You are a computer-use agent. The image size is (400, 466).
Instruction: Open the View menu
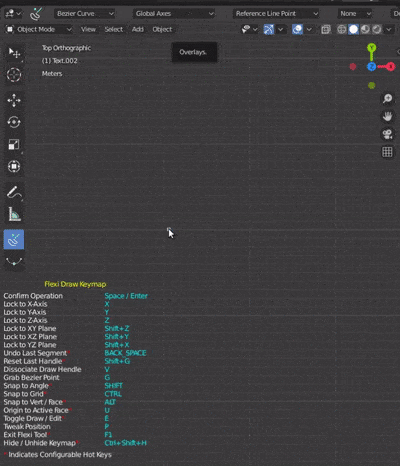point(88,29)
